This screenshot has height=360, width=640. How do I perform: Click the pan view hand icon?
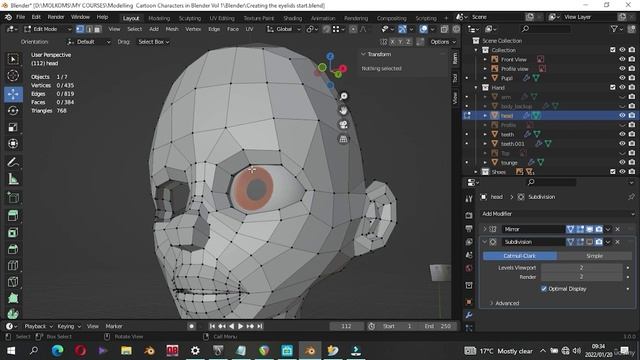click(344, 110)
